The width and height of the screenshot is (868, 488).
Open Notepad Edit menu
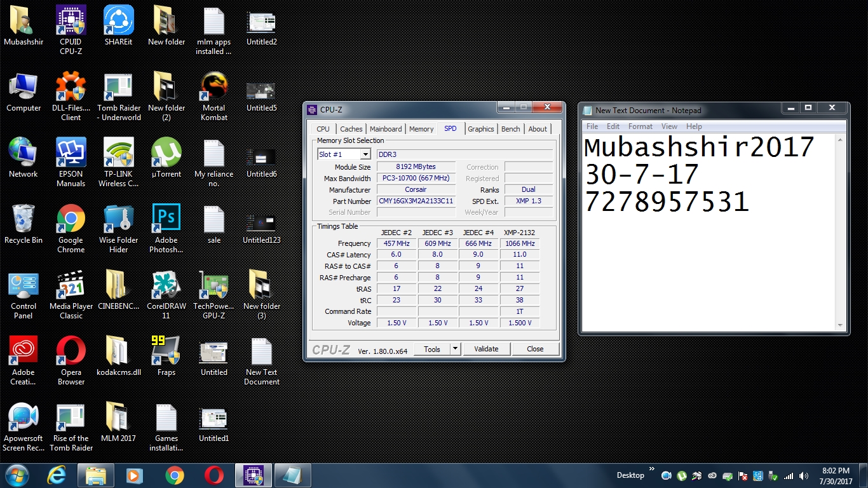(x=613, y=126)
